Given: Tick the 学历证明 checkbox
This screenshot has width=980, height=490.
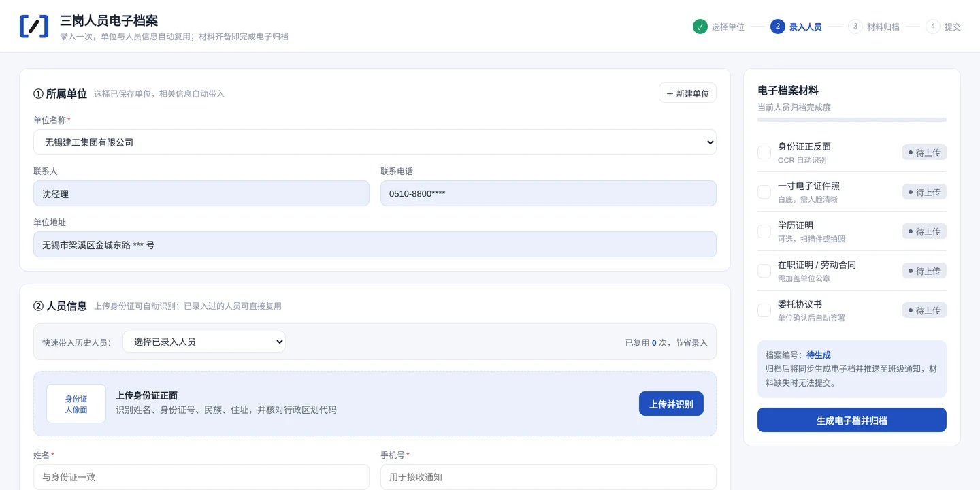Looking at the screenshot, I should [764, 231].
